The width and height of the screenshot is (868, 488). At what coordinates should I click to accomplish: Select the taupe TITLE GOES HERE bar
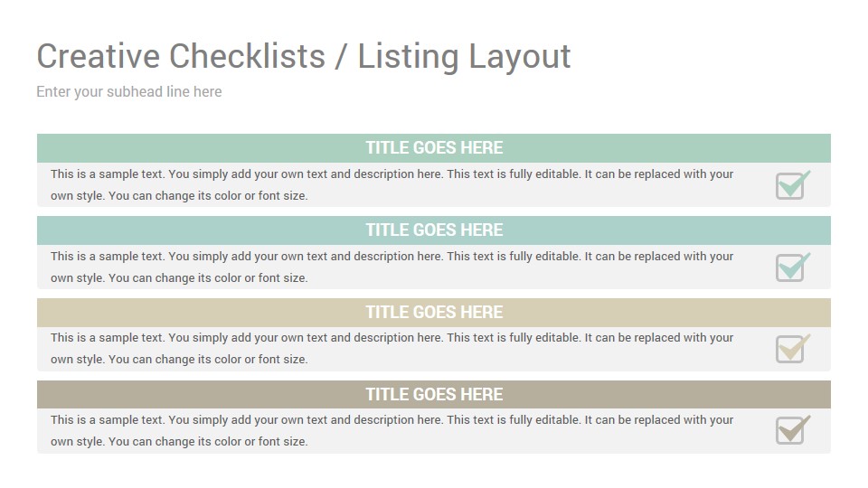pos(434,394)
